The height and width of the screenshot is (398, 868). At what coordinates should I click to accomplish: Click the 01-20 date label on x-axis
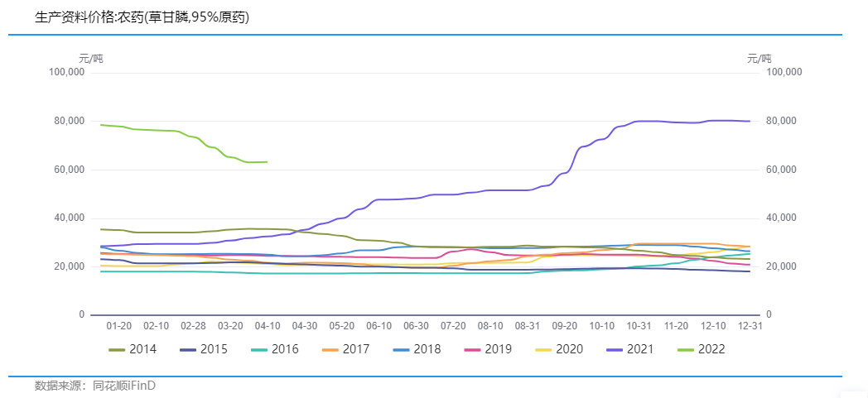pos(119,327)
